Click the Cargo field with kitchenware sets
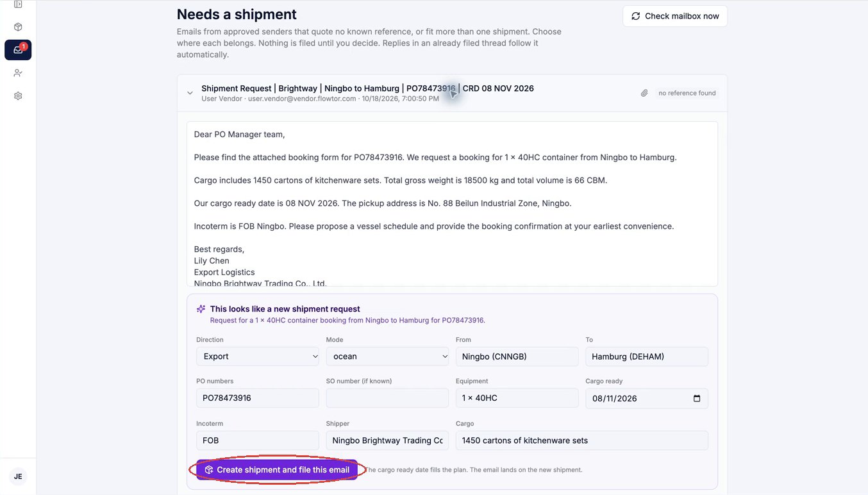 point(582,440)
